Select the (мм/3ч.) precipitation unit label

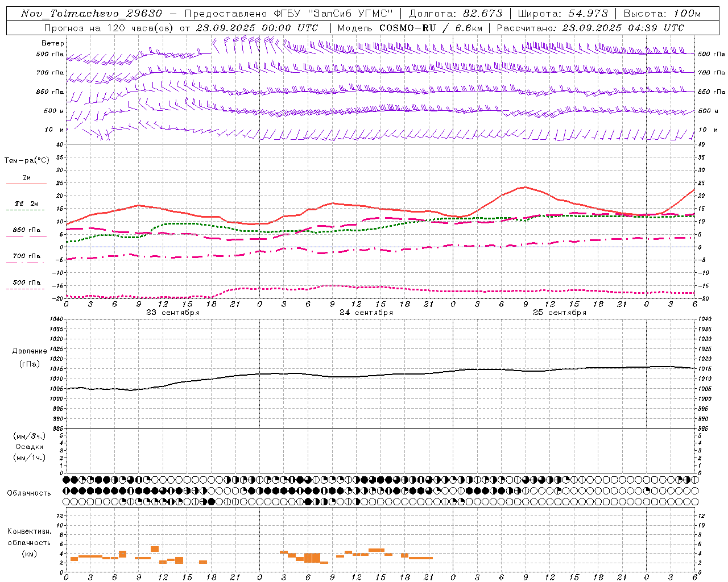(x=30, y=436)
